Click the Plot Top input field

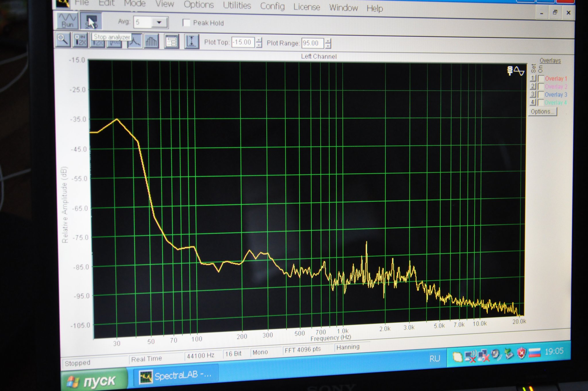(x=243, y=42)
